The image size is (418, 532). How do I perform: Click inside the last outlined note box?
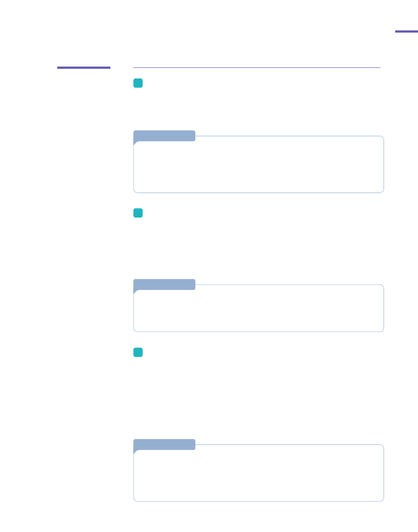tap(258, 476)
